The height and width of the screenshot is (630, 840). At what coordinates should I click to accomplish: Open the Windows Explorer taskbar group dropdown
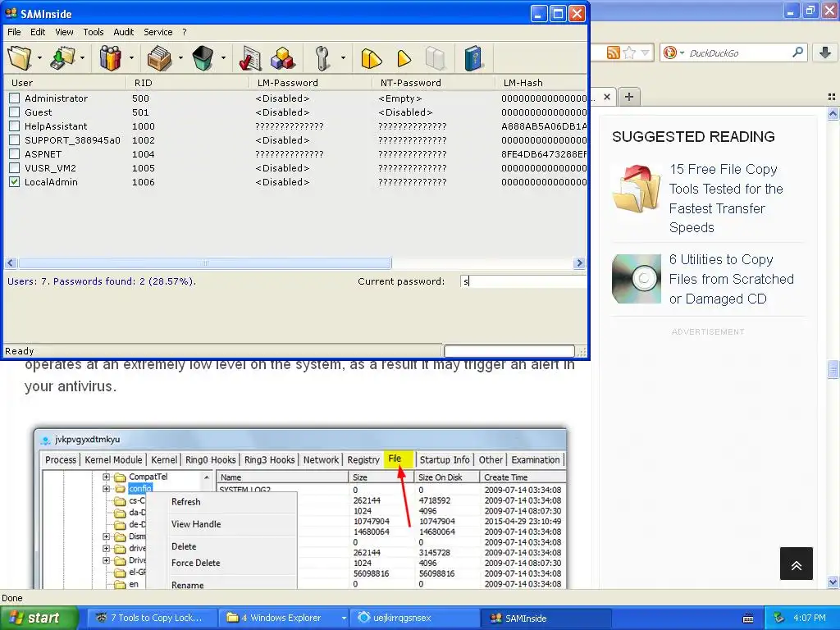point(344,619)
